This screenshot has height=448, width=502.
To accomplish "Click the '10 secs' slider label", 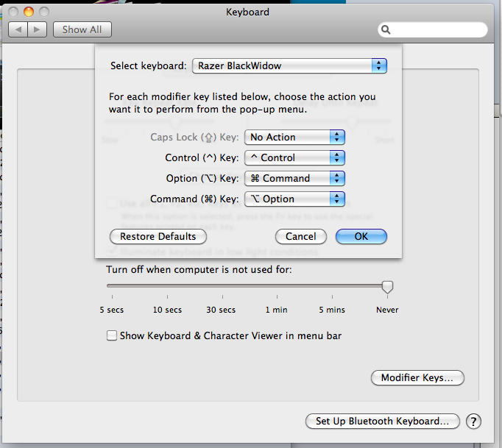I will [x=167, y=310].
